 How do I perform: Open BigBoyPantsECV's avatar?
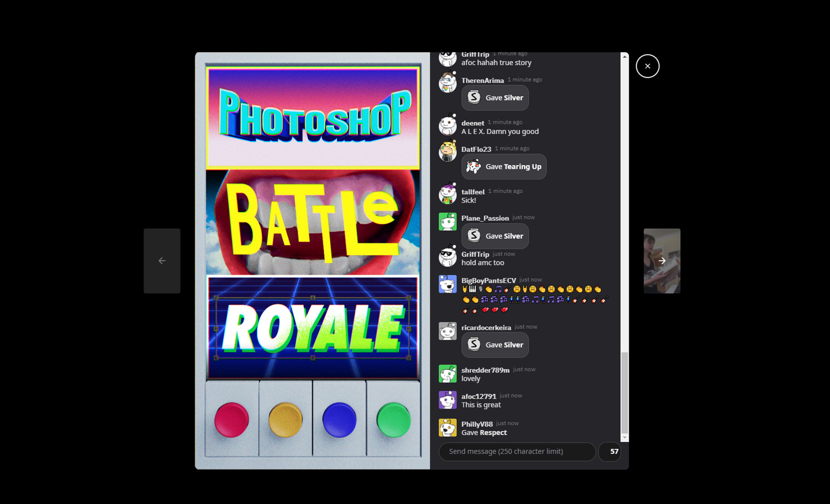447,284
